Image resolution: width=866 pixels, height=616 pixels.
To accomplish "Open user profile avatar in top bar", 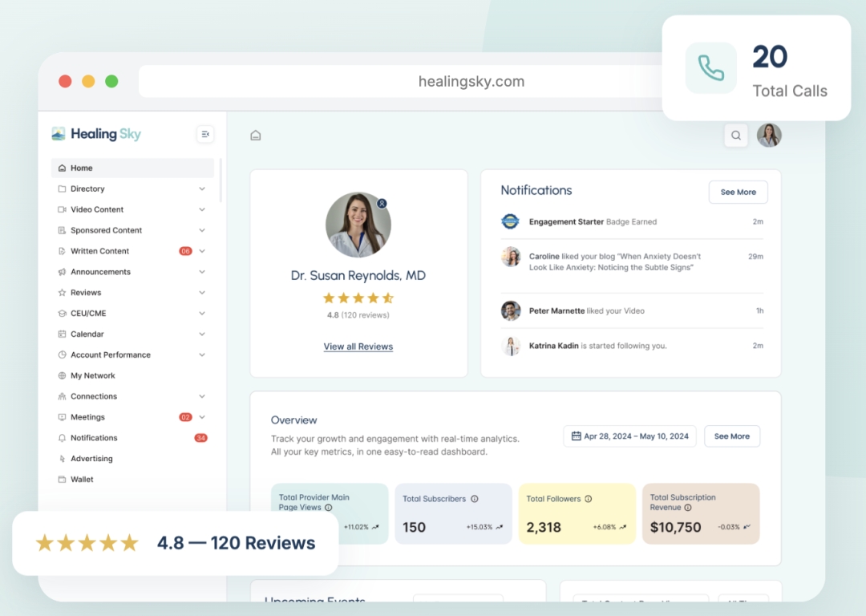I will (769, 136).
